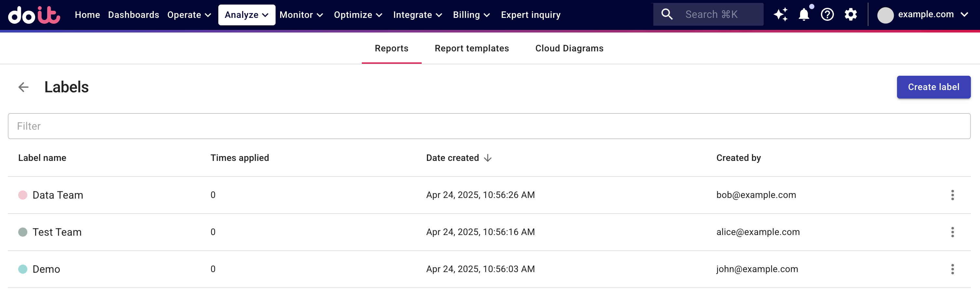Open the three-dot menu for Test Team
The image size is (980, 301).
point(952,232)
